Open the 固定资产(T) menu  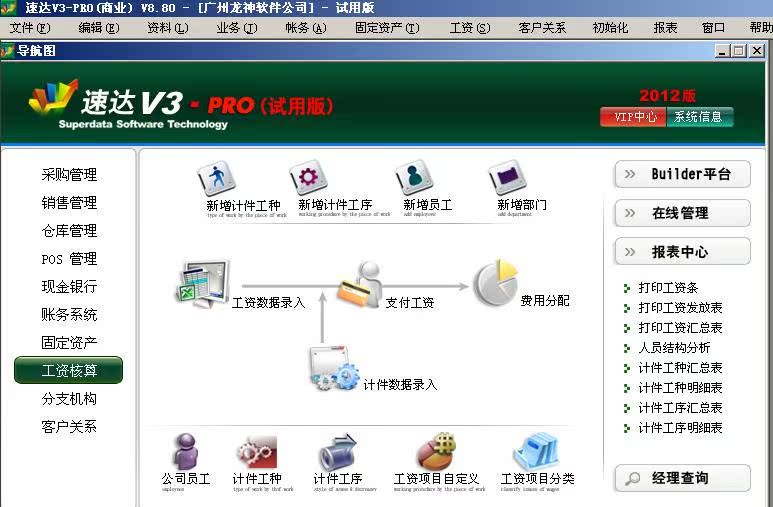click(386, 28)
